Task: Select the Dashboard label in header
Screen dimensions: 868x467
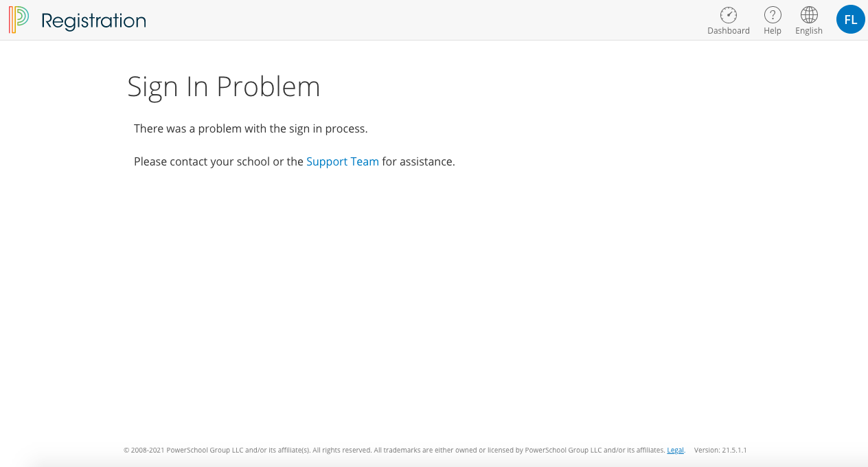Action: (728, 31)
